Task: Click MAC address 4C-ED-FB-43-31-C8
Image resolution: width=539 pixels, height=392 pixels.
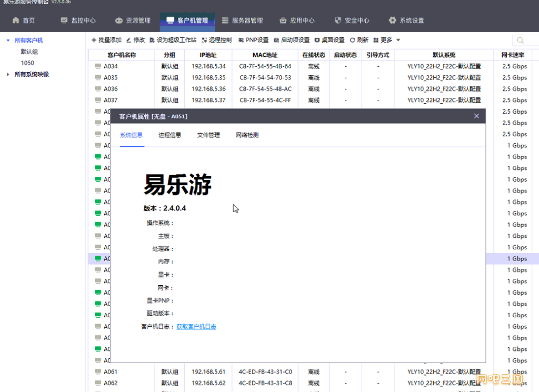Action: tap(265, 383)
